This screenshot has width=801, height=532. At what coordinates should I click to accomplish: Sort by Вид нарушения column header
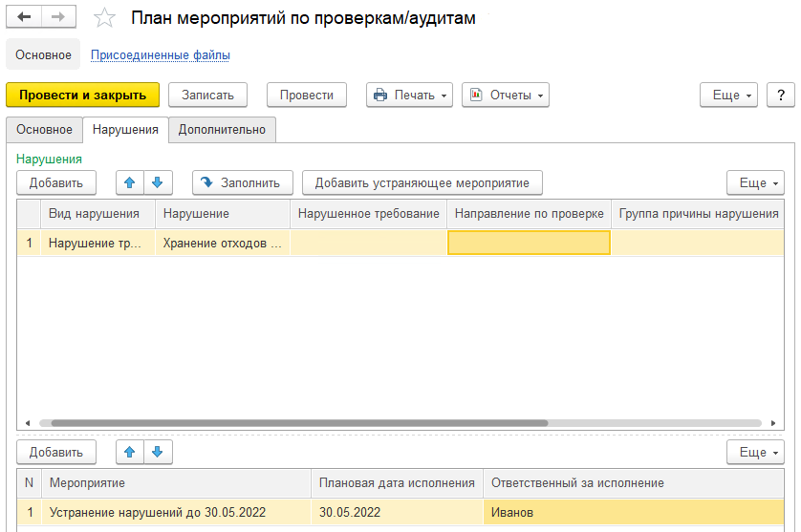(97, 213)
